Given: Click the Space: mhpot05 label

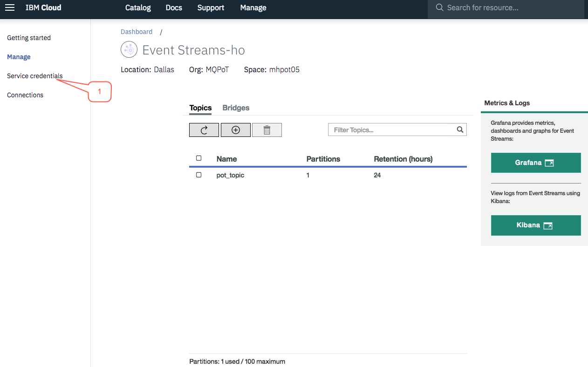Looking at the screenshot, I should click(272, 70).
